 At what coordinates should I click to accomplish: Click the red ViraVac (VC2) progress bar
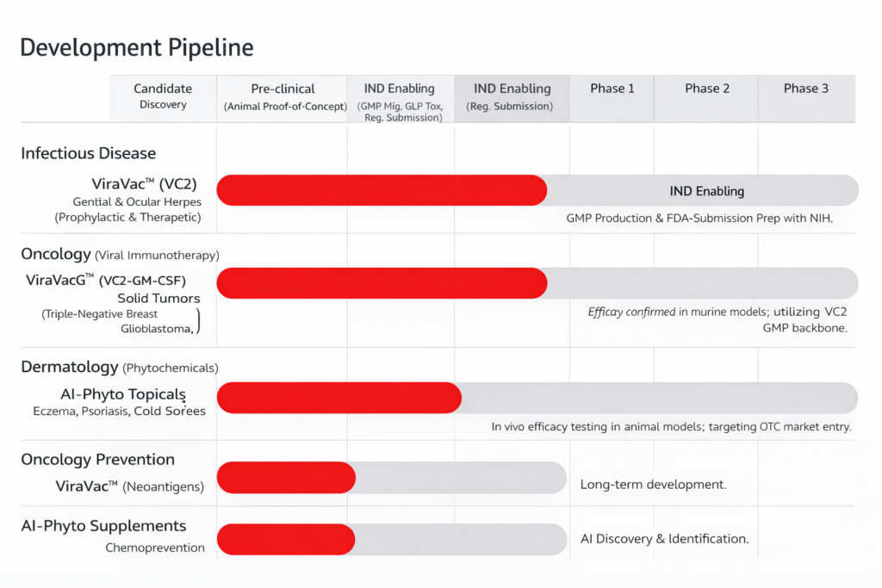(381, 190)
